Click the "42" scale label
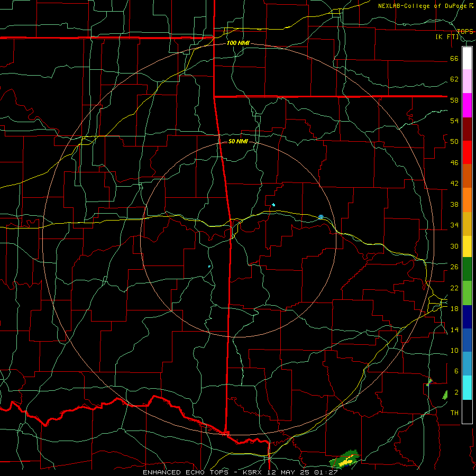Viewport: 476px width, 476px height. 454,184
